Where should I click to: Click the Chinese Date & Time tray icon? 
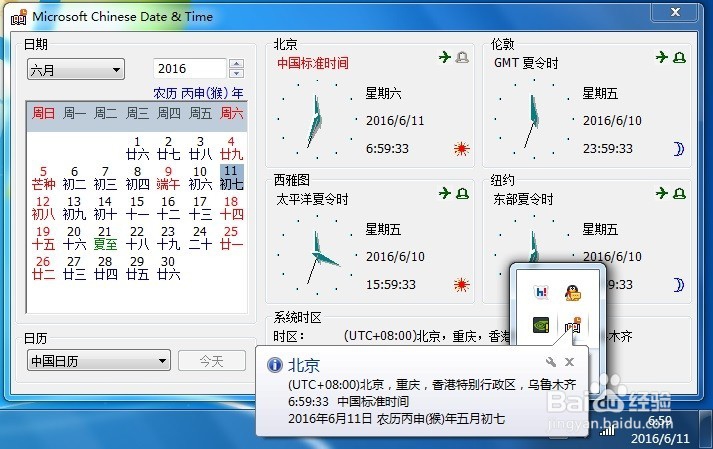pos(573,325)
